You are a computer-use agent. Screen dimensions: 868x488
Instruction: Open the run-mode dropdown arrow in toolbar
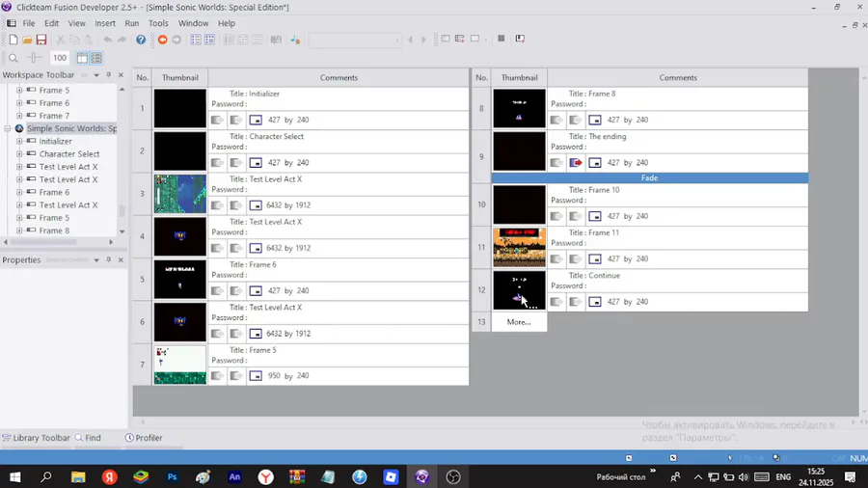tap(485, 40)
